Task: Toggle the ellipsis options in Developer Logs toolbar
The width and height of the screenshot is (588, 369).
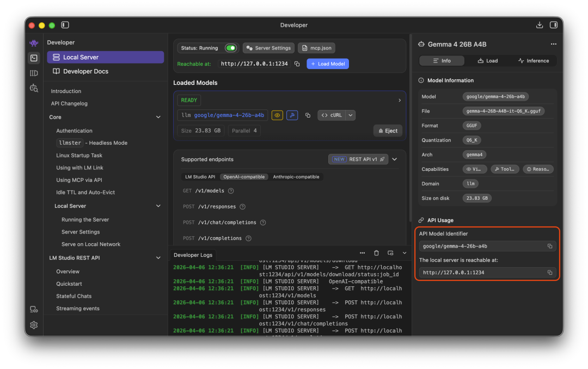Action: pos(362,253)
